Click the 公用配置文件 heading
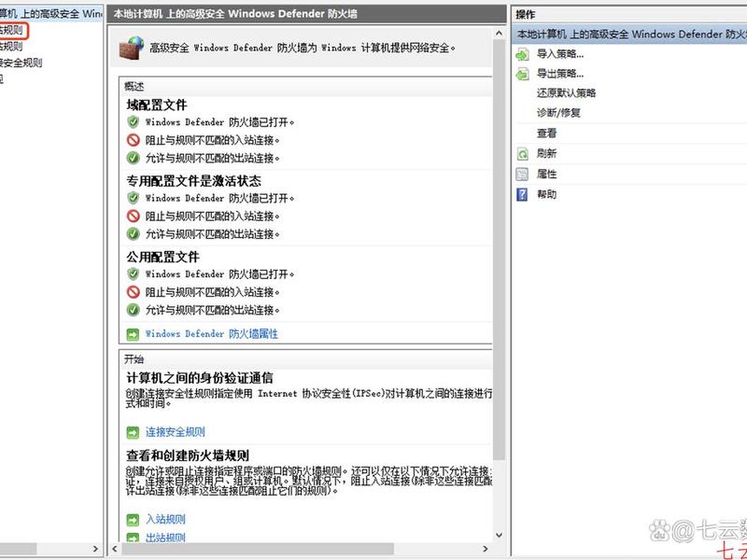Image resolution: width=747 pixels, height=560 pixels. [162, 258]
